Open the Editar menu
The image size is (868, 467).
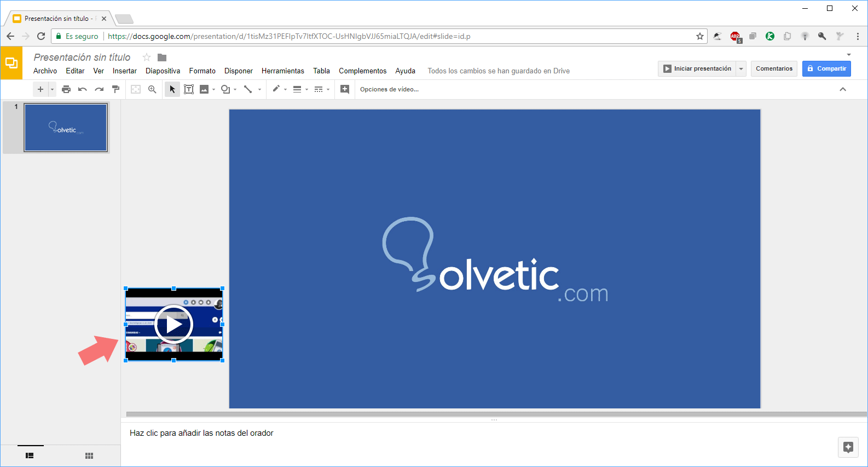click(75, 71)
